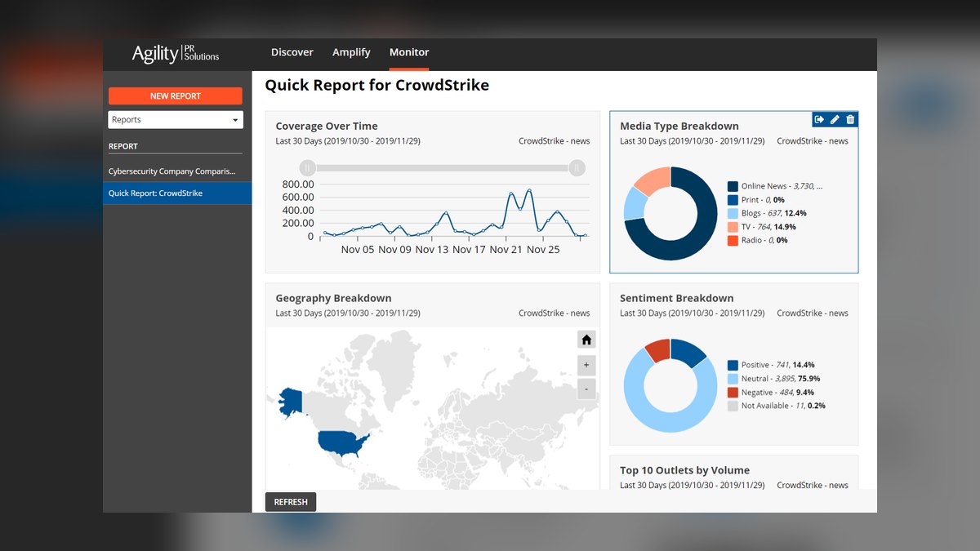Image resolution: width=980 pixels, height=551 pixels.
Task: Click the Online News legend swatch
Action: click(733, 186)
